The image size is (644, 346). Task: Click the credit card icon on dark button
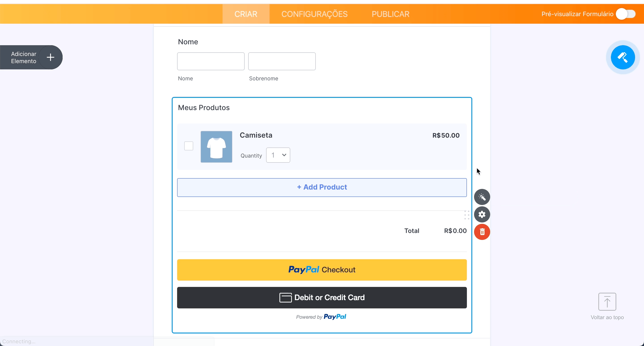coord(285,297)
